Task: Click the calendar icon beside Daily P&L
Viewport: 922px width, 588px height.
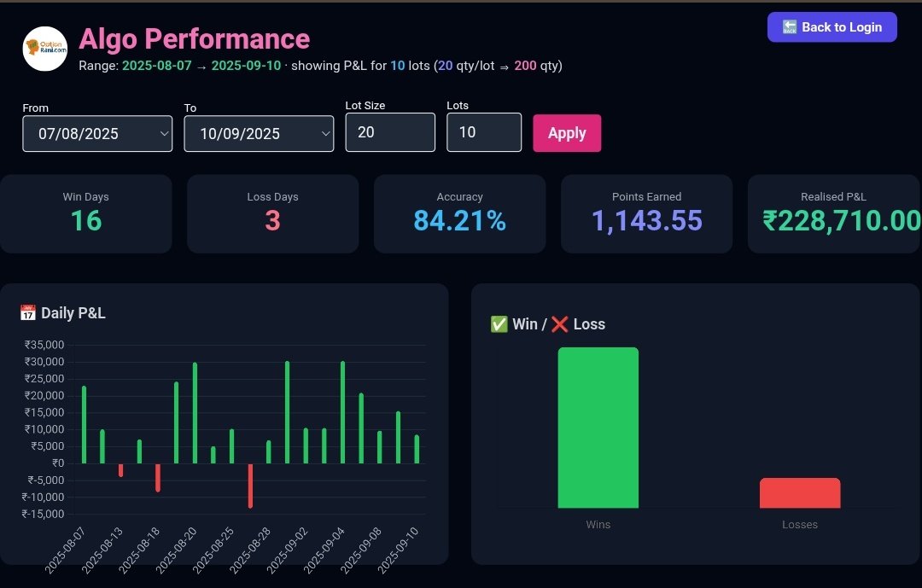Action: (27, 313)
